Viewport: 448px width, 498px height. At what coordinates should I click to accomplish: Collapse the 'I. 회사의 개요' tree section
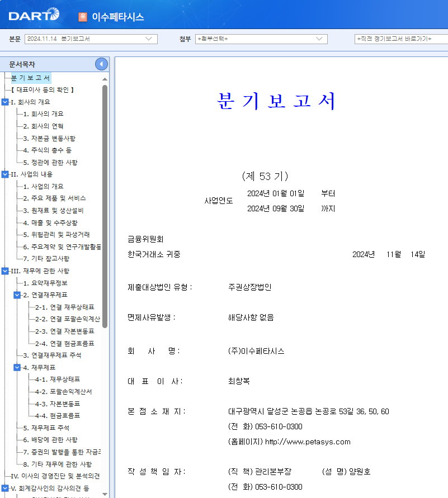(6, 103)
